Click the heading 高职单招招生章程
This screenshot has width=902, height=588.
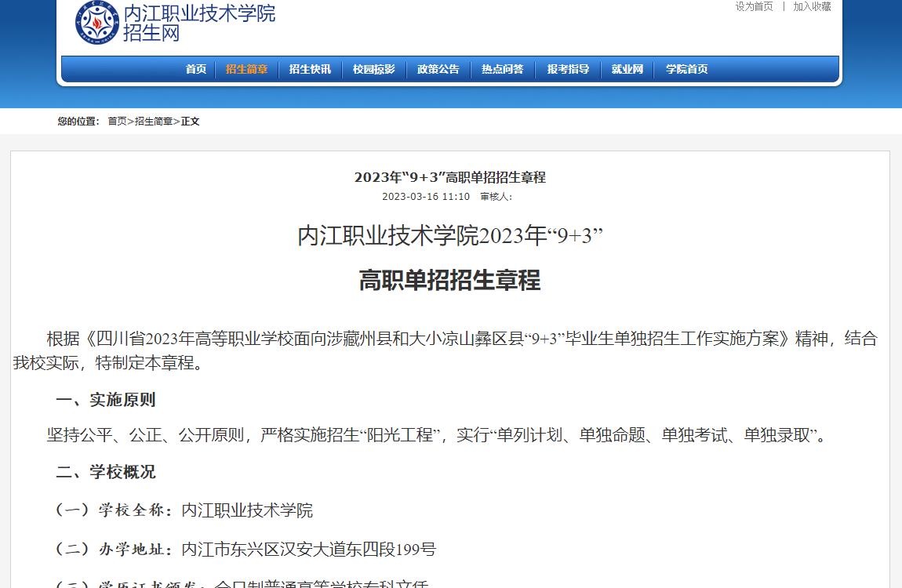[450, 281]
